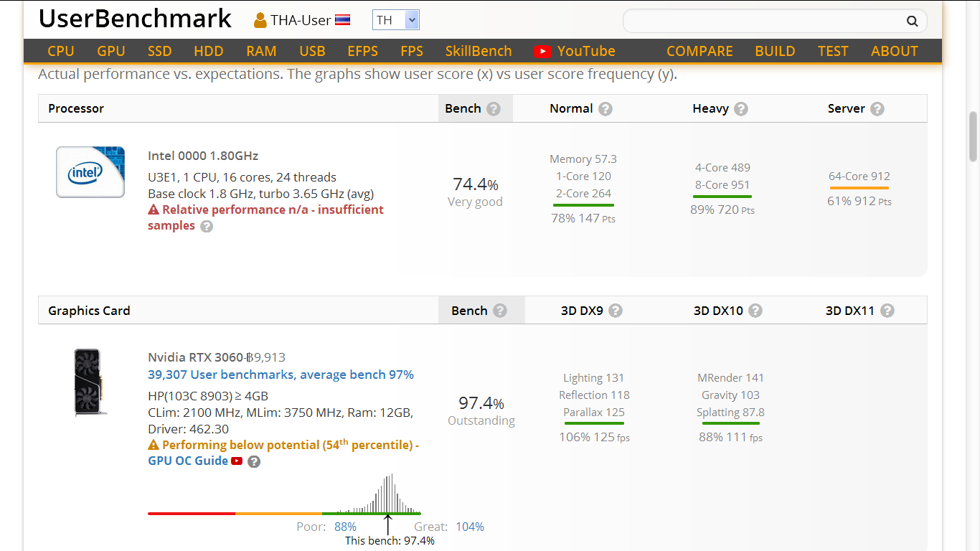Open the THA-User profile icon
Viewport: 980px width, 551px height.
pos(260,20)
